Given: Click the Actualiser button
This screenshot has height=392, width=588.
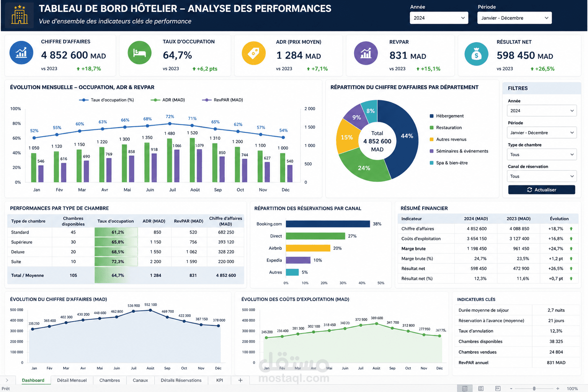Looking at the screenshot, I should (x=542, y=190).
